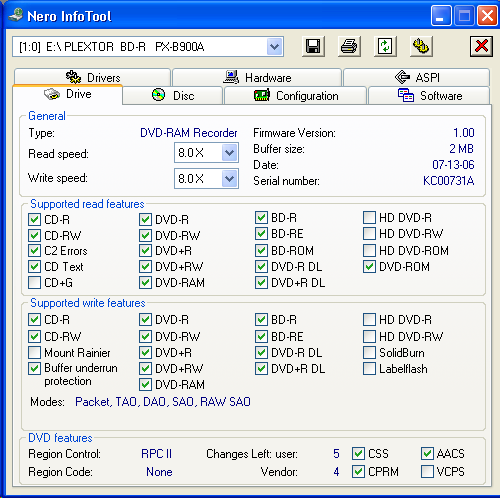Switch to the Disc tab
Viewport: 500px width, 498px height.
point(173,96)
